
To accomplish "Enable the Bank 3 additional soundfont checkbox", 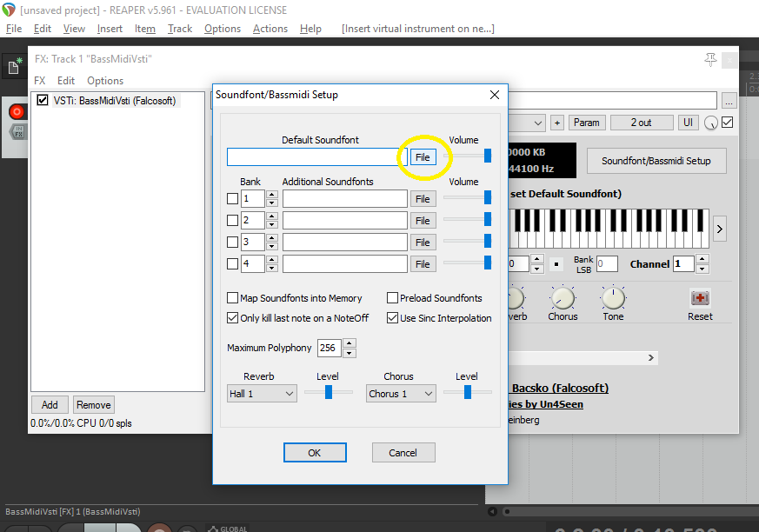I will tap(232, 242).
